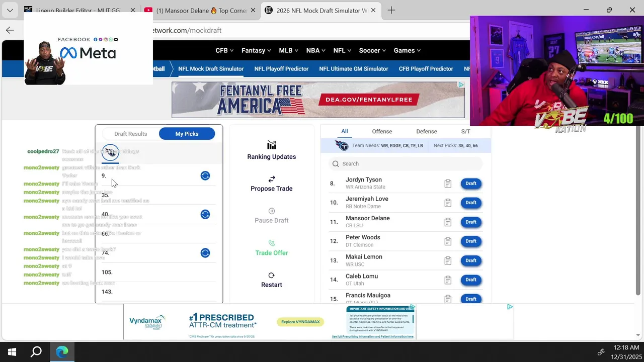Select the Defense players tab
Image resolution: width=644 pixels, height=362 pixels.
coord(427,132)
